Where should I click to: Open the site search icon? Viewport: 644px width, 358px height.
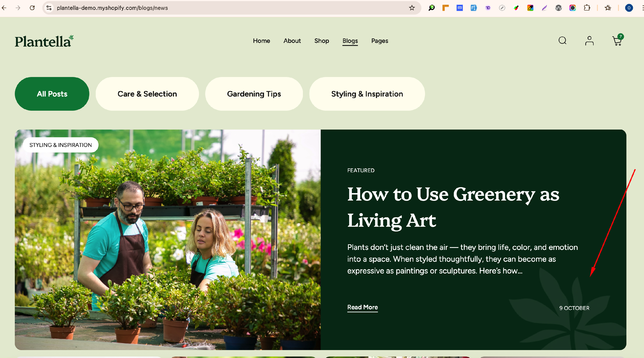pos(562,41)
